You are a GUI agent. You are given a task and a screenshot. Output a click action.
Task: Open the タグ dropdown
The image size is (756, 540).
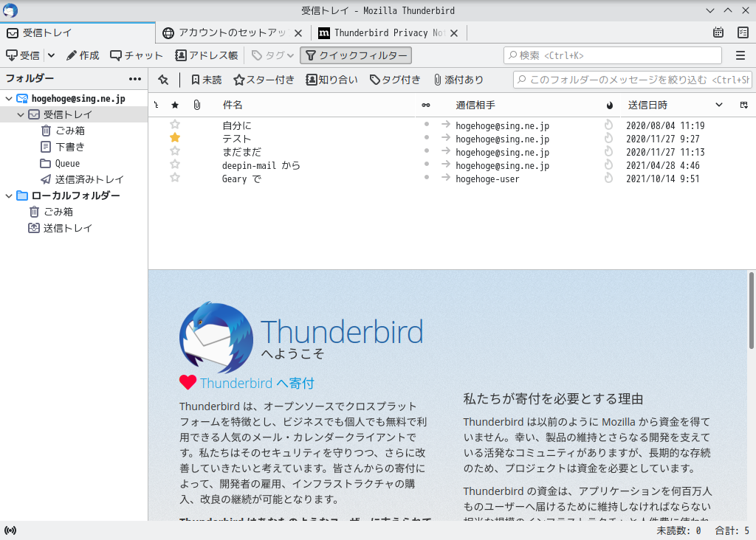tap(273, 55)
